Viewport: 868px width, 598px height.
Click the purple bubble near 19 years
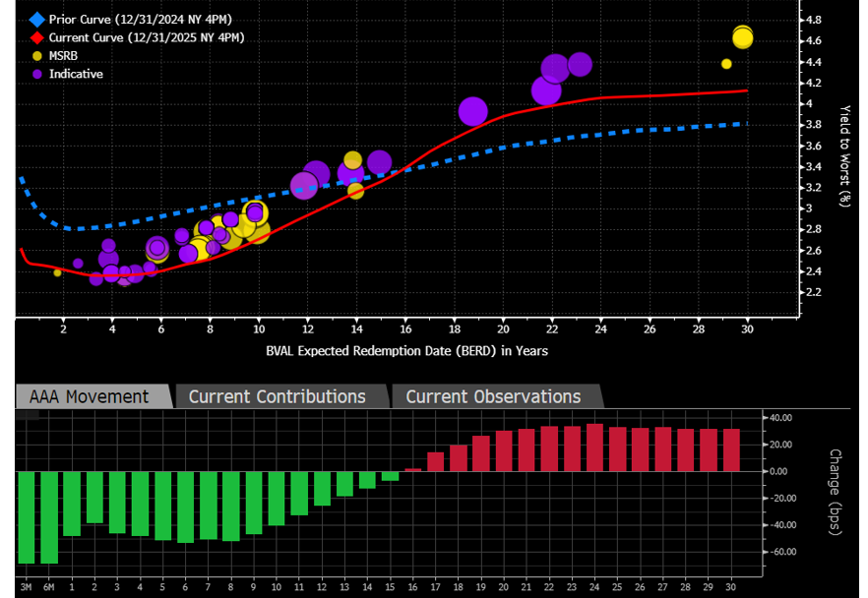[472, 111]
